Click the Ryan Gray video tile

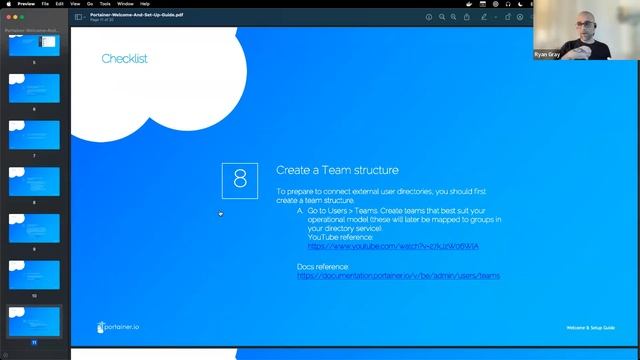pos(586,30)
